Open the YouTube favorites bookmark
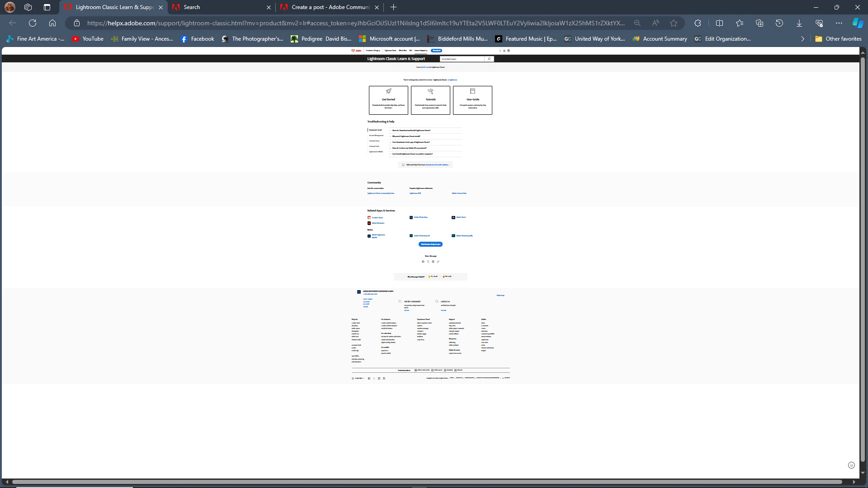868x488 pixels. pos(88,39)
